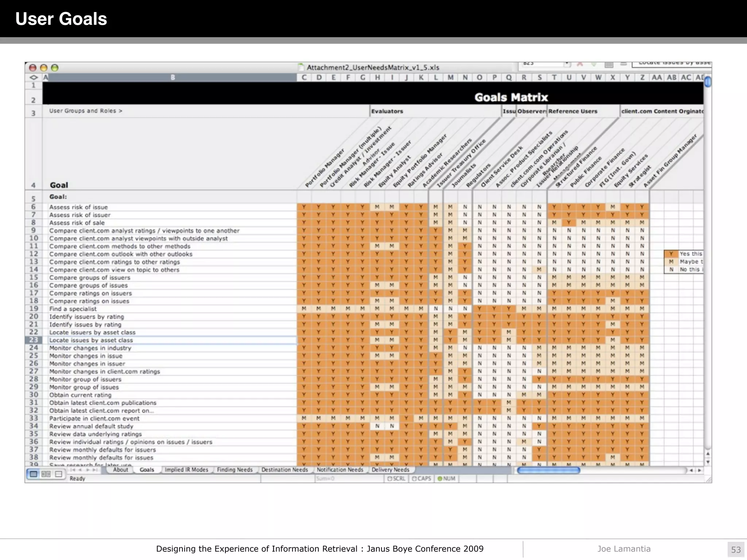Toggle the CAPS status indicator

421,479
